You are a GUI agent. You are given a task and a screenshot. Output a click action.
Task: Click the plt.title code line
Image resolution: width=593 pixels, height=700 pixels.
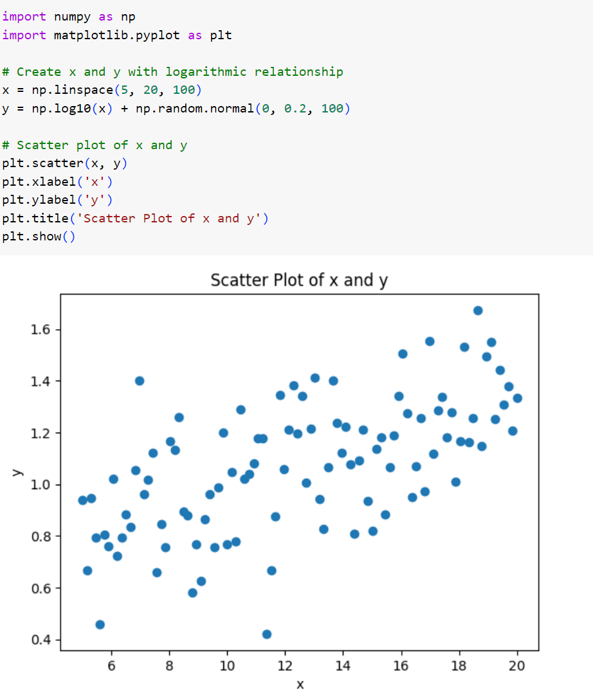135,219
